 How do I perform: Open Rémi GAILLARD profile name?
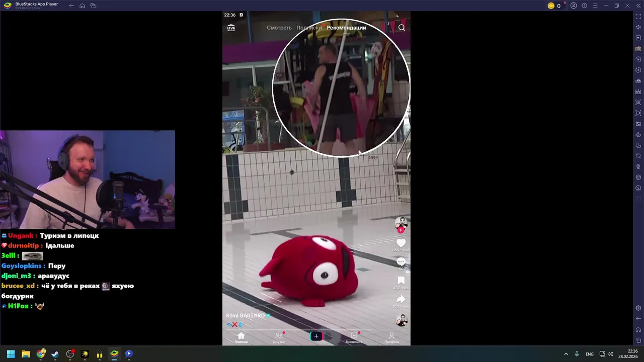tap(246, 316)
